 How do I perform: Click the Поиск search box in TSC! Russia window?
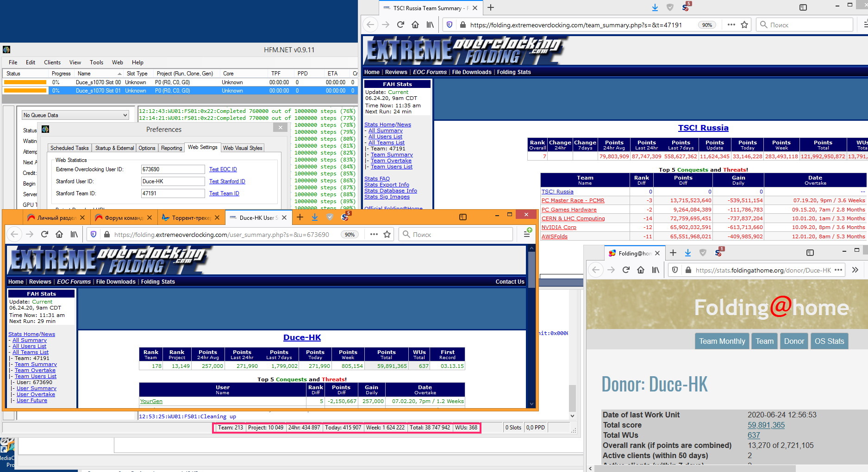[x=805, y=25]
